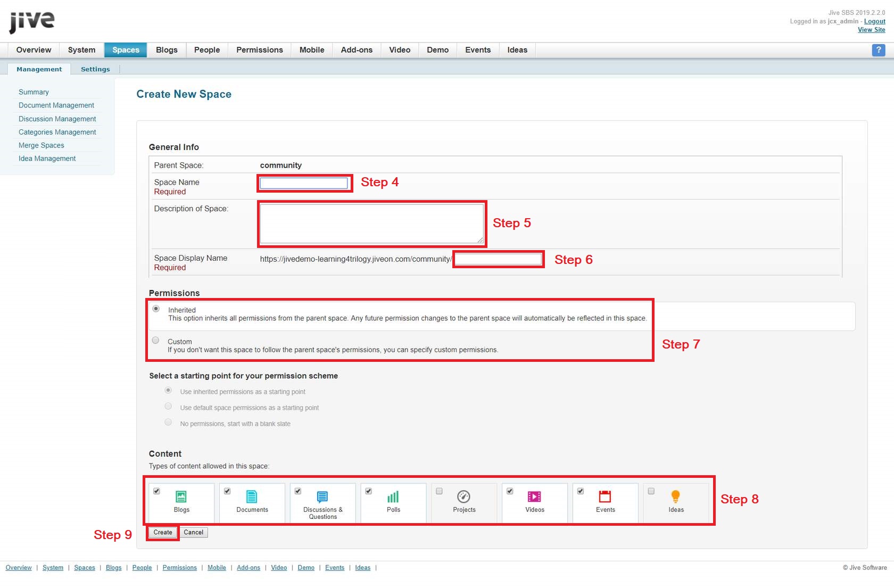Click the Projects gauge icon
The height and width of the screenshot is (588, 894).
click(x=463, y=496)
